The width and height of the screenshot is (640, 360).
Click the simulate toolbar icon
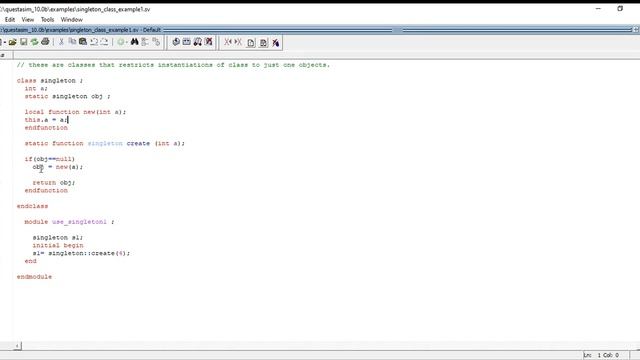(x=198, y=42)
